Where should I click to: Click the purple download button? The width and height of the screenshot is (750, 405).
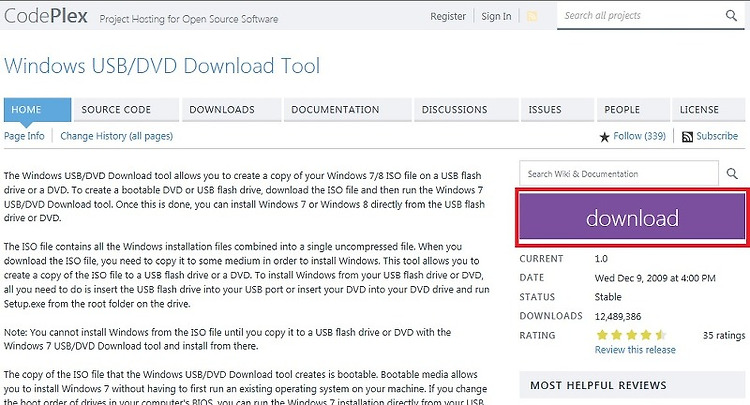pos(632,218)
